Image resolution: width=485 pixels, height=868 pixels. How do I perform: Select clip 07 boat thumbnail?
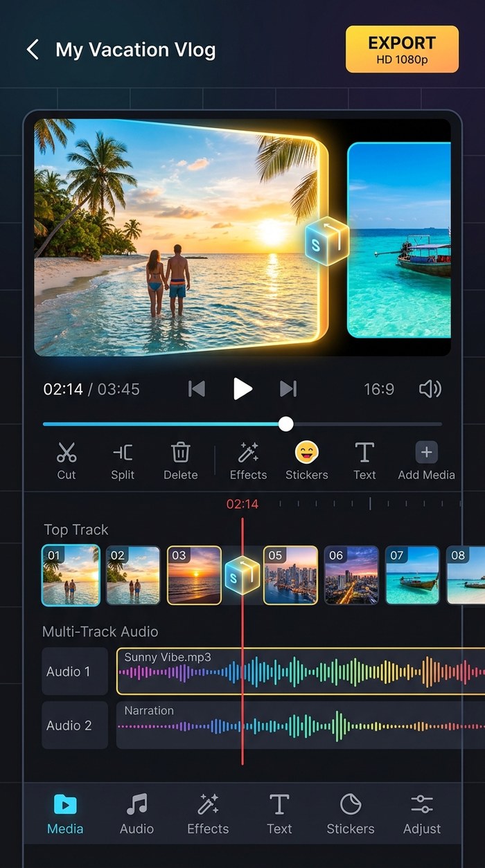coord(412,575)
